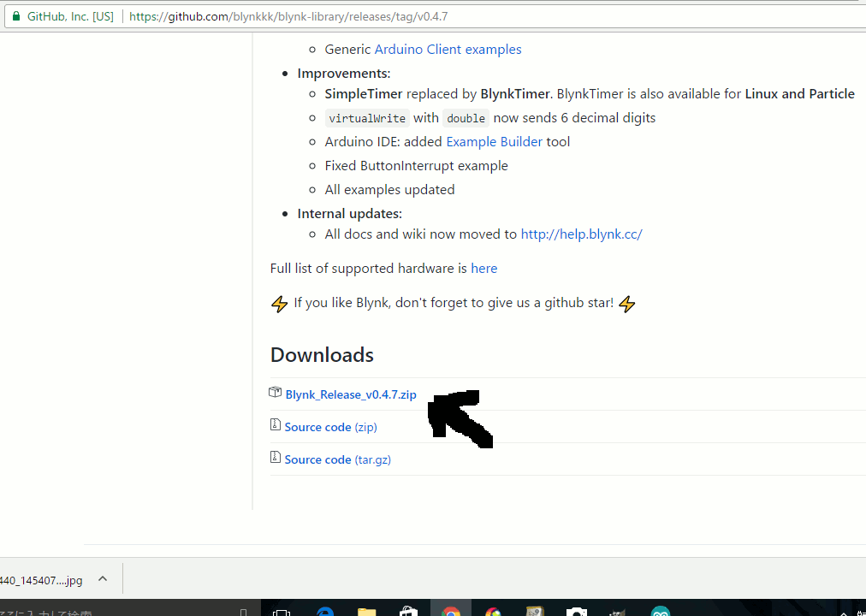866x616 pixels.
Task: Open the Example Builder link
Action: coord(495,142)
